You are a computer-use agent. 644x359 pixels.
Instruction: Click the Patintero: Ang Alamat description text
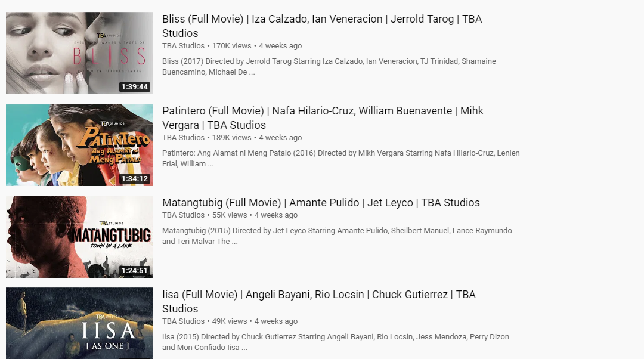(341, 159)
